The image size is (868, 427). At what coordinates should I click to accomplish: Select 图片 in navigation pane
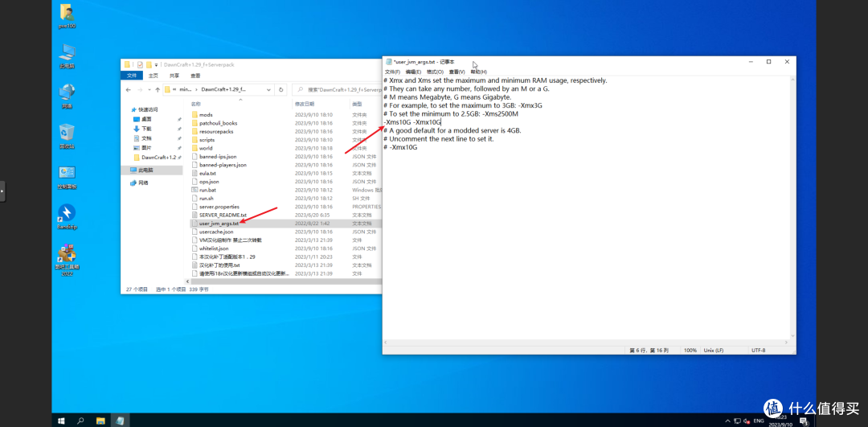click(x=147, y=148)
